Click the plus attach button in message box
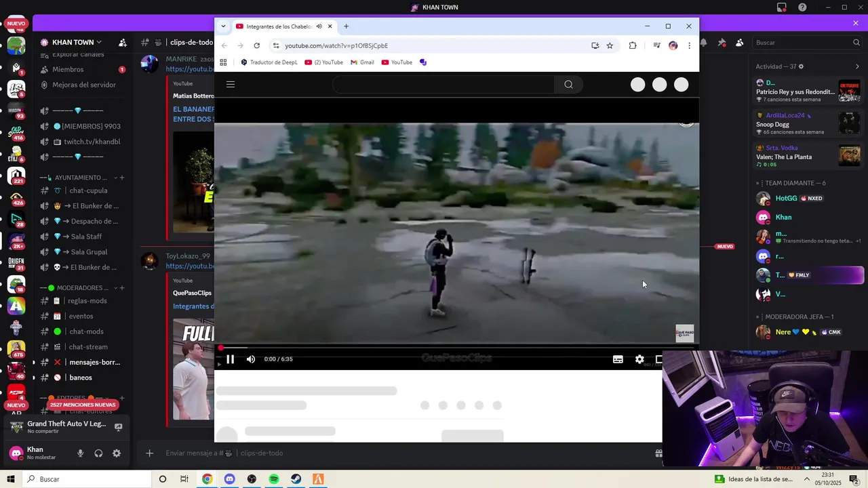Screen dimensions: 868x488 point(150,453)
